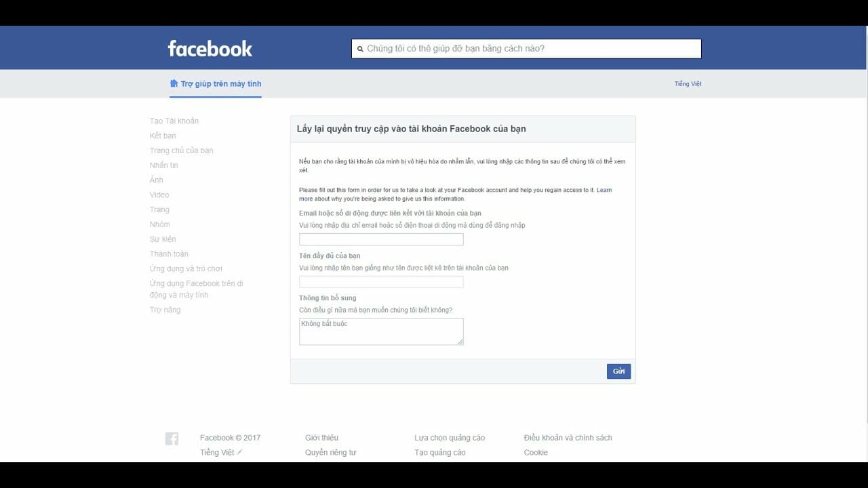This screenshot has width=868, height=488.
Task: Open Điều khoản và chính sách footer link
Action: 568,438
